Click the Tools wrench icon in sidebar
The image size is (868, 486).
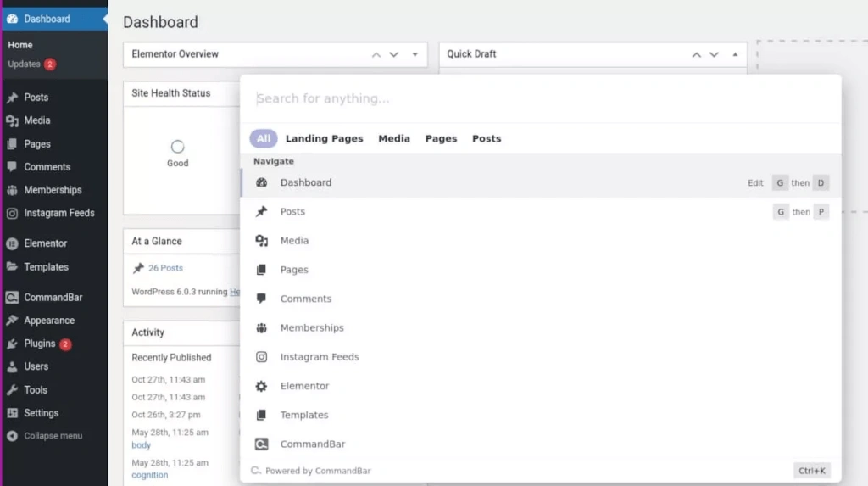tap(12, 390)
